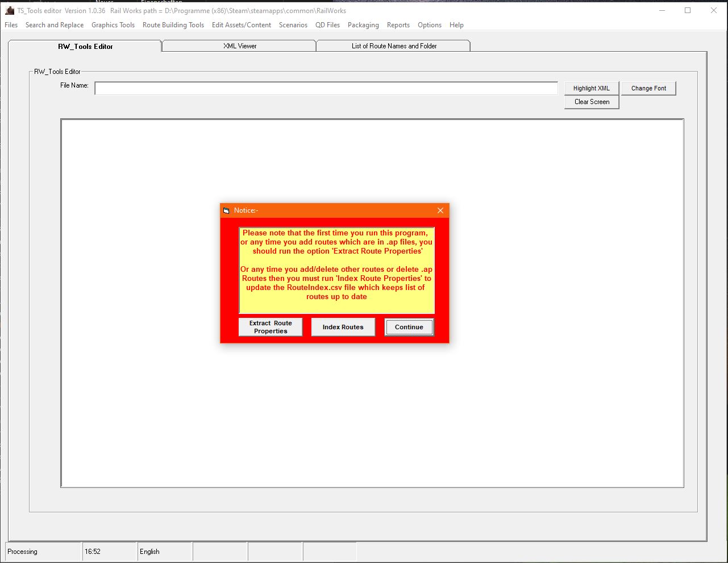The image size is (728, 563).
Task: Open the Search and Replace menu
Action: pos(55,25)
